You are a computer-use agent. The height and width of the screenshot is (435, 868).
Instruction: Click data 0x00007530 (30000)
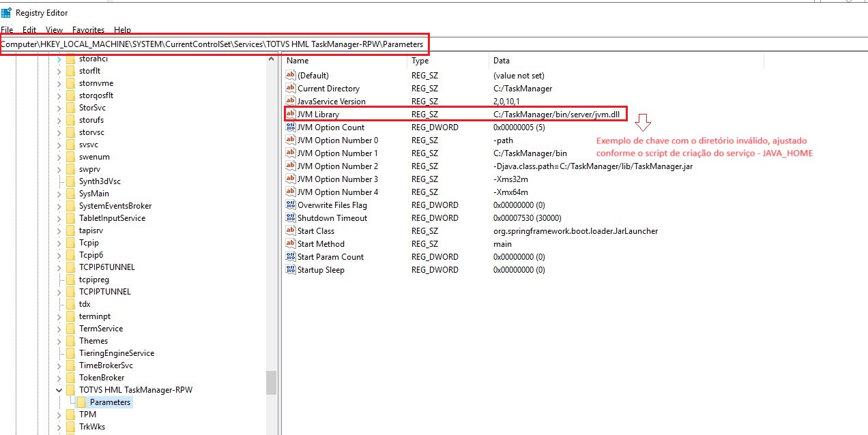pos(527,218)
